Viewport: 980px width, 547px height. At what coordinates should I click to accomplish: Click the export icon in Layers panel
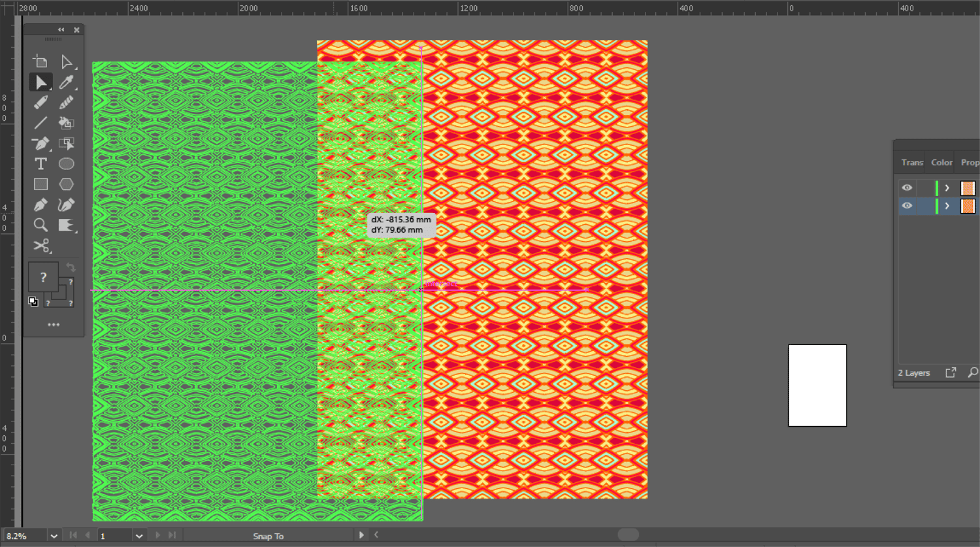951,373
